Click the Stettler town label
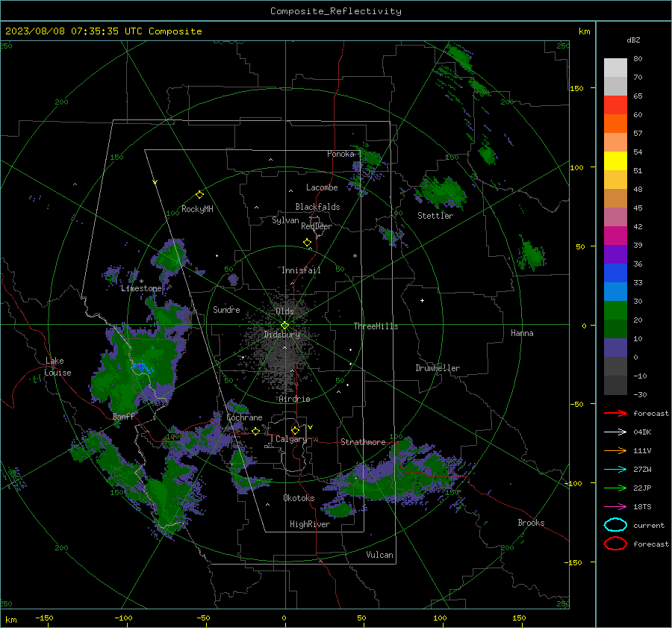The height and width of the screenshot is (628, 672). 435,216
